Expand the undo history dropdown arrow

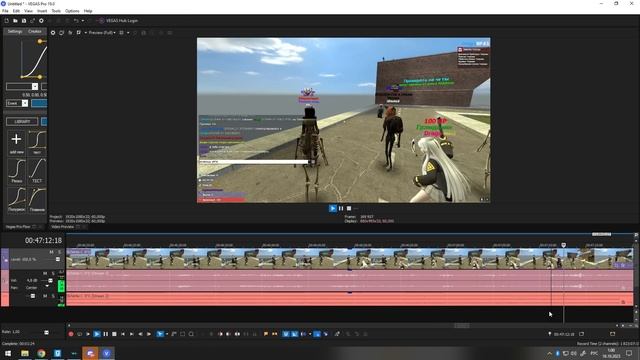point(83,20)
